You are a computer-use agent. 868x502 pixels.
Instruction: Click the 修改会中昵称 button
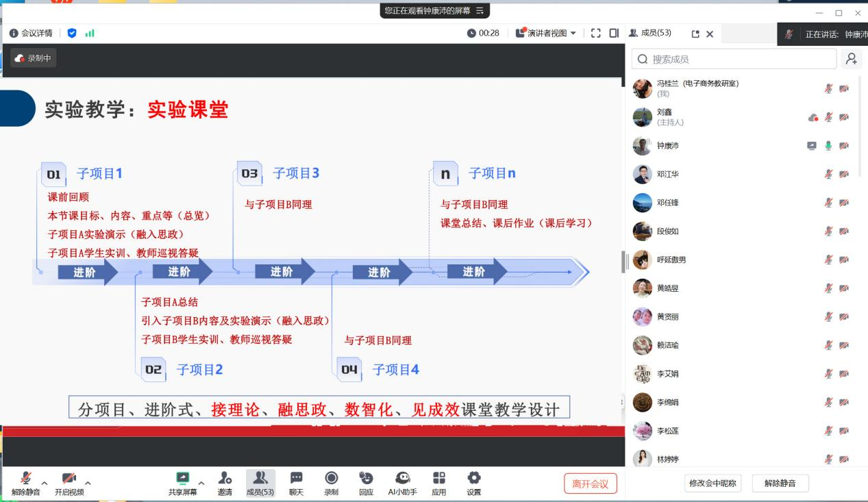pyautogui.click(x=712, y=484)
